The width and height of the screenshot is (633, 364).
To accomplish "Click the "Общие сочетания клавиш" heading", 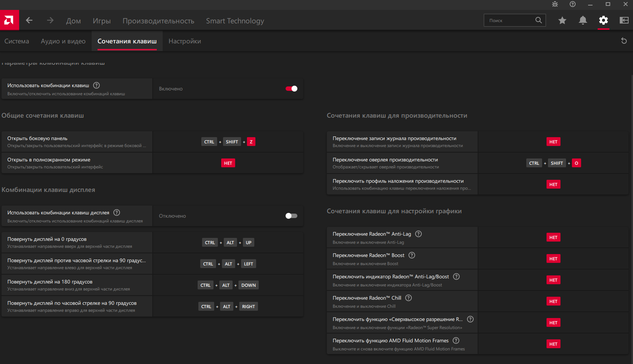I will click(x=43, y=115).
